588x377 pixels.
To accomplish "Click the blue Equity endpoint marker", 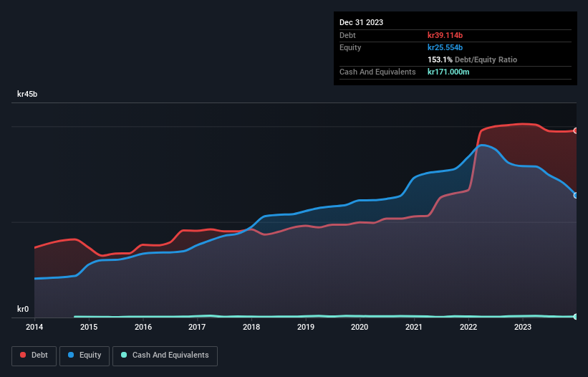I will tap(576, 196).
